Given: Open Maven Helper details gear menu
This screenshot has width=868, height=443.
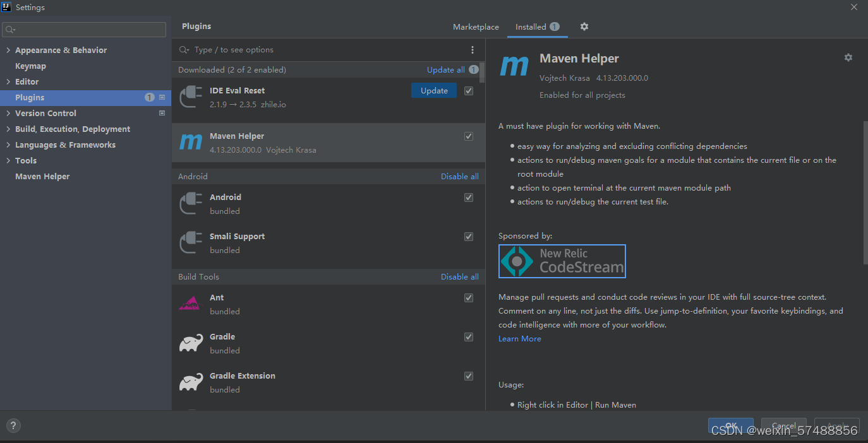Looking at the screenshot, I should click(x=848, y=57).
